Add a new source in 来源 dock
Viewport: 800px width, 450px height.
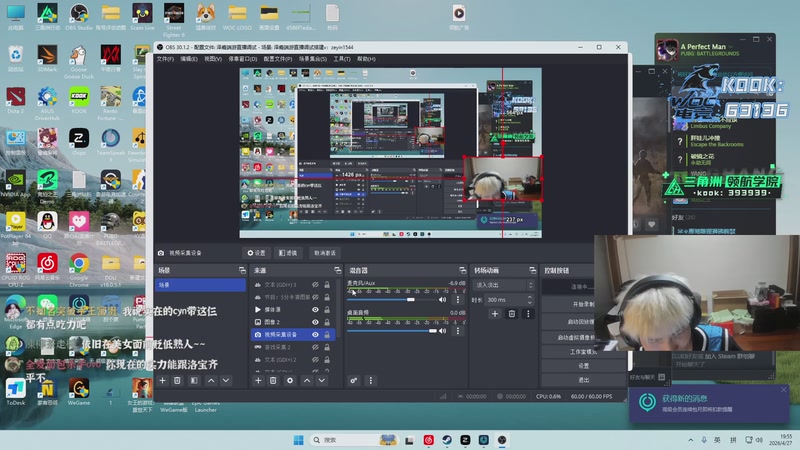(x=258, y=381)
